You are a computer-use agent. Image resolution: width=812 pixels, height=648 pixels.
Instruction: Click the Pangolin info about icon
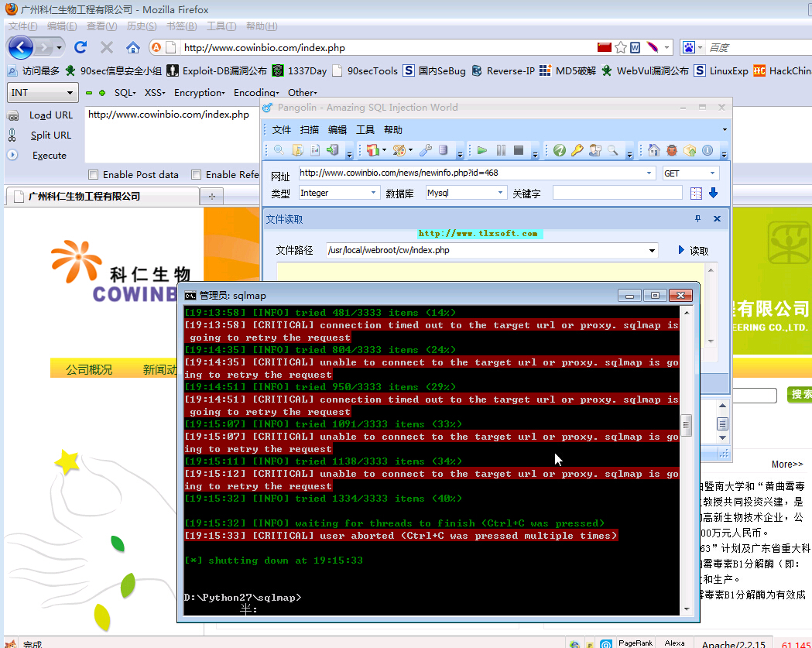tap(708, 150)
